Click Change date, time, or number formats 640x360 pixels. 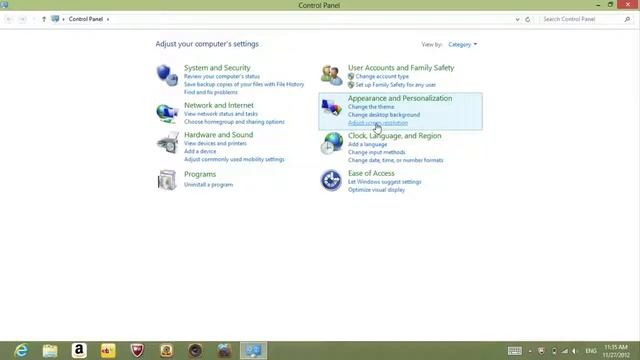(396, 160)
